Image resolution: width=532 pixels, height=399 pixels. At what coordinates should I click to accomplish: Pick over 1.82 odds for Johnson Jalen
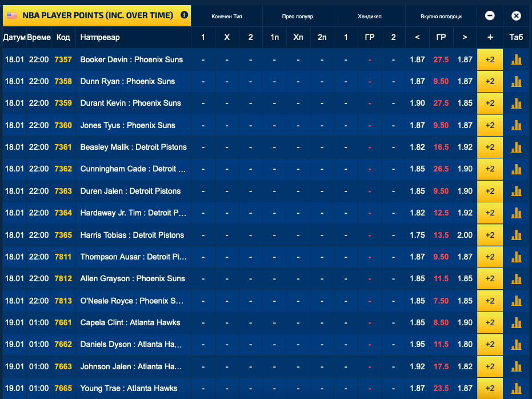point(465,366)
